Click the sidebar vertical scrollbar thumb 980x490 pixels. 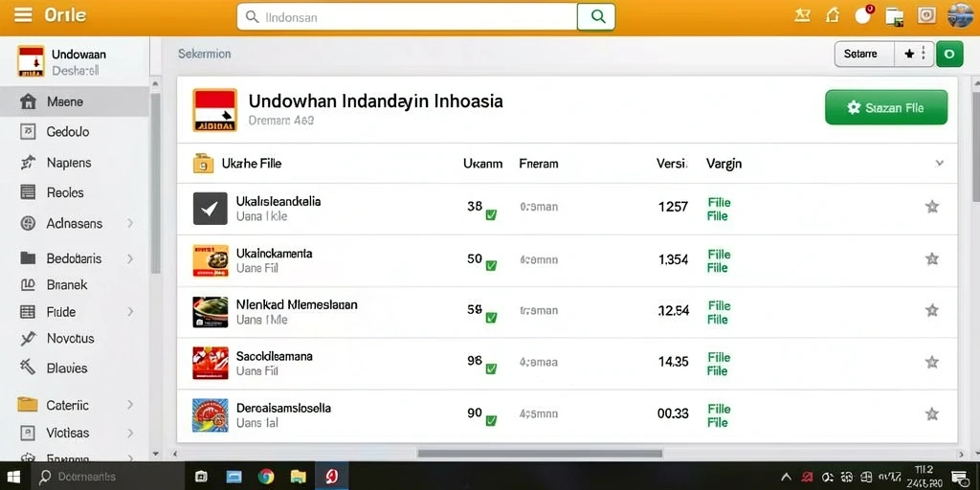click(x=155, y=183)
